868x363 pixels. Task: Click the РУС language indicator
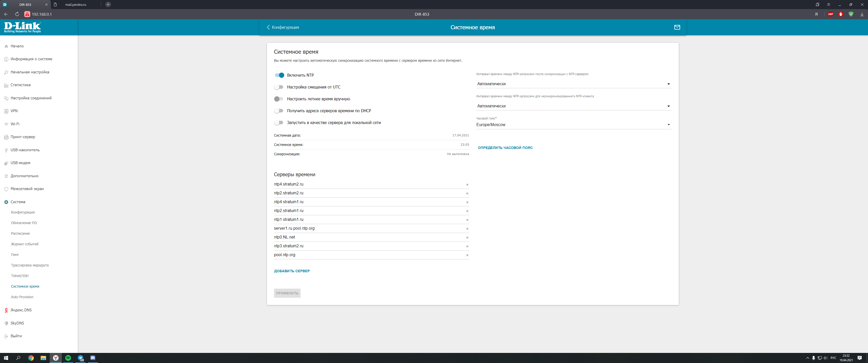point(833,358)
